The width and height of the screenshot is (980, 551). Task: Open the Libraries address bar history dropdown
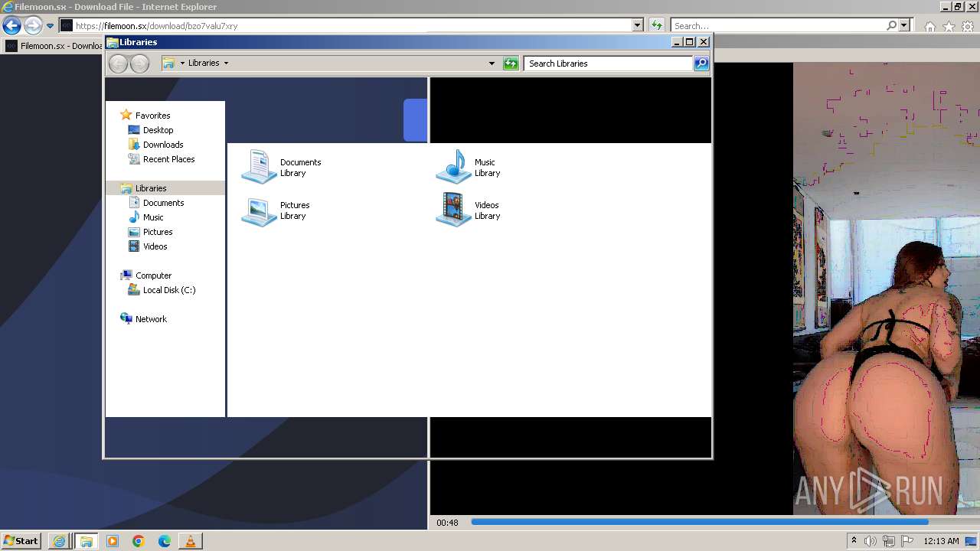(492, 64)
